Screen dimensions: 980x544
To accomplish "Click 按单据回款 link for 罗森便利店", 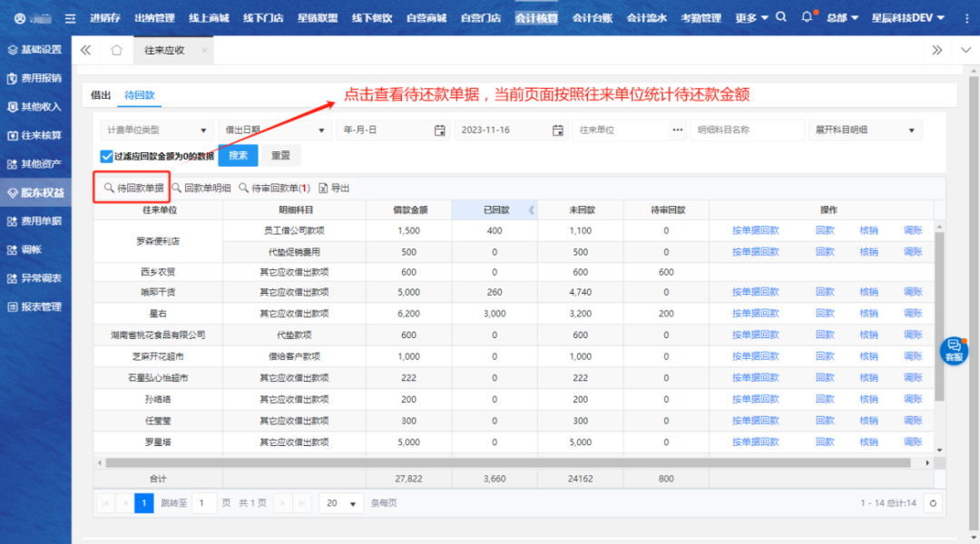I will (x=755, y=230).
